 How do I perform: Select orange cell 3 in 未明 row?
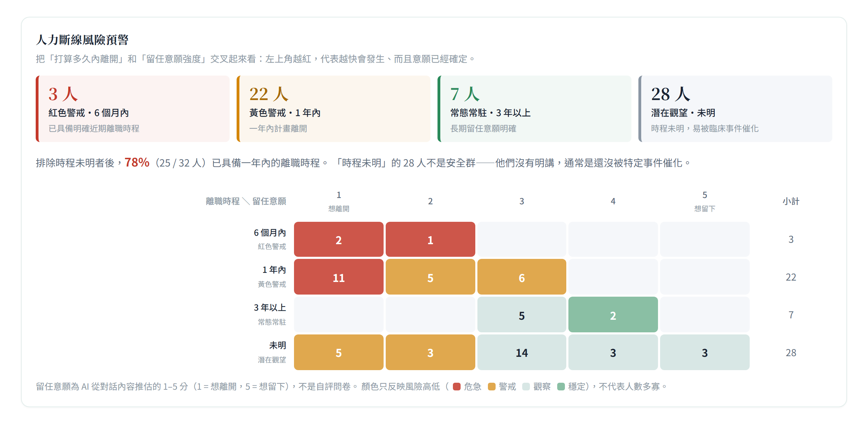[430, 352]
